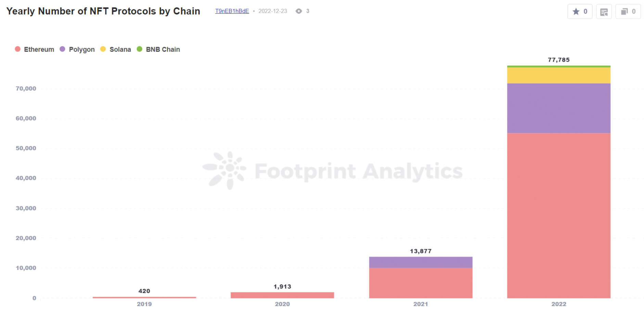
Task: Star the chart using the star icon
Action: [x=576, y=11]
